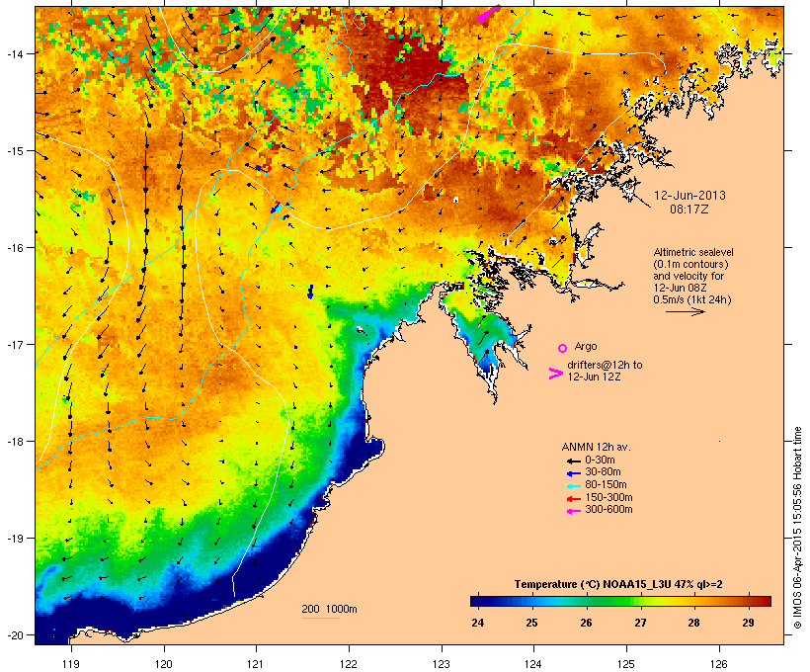The image size is (810, 672).
Task: Click the blue 30-80m legend arrow
Action: click(x=573, y=473)
